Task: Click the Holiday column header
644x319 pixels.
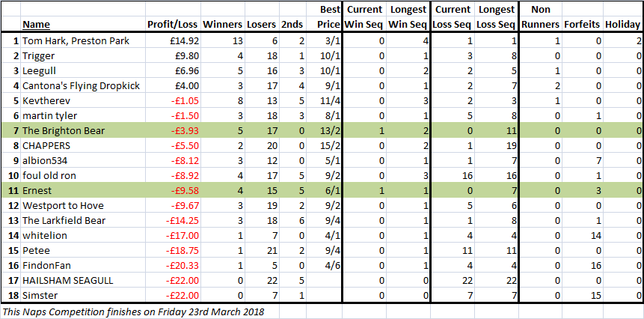Action: [x=622, y=25]
